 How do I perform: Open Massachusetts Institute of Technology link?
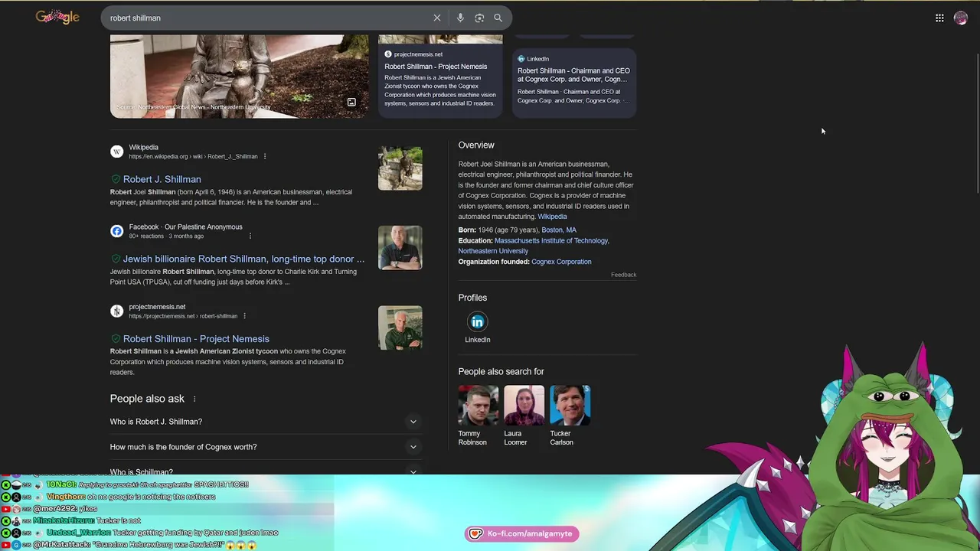pyautogui.click(x=551, y=240)
